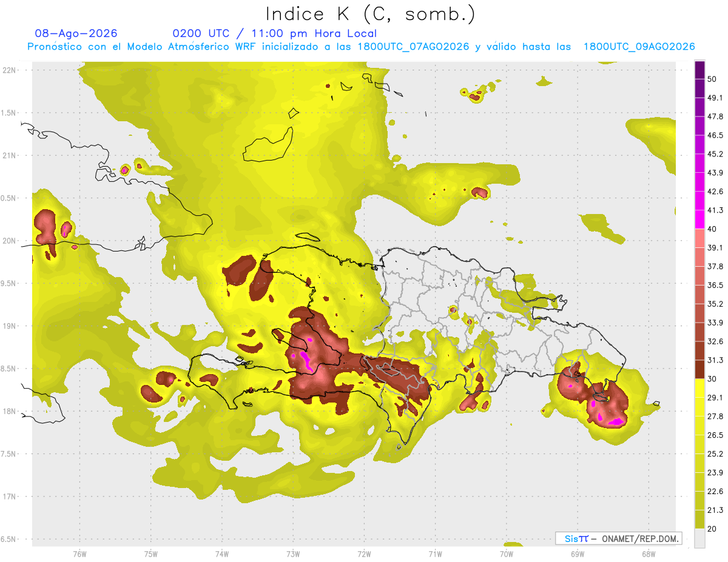Click the colorbar value "21.3"
Viewport: 728px width, 562px height.
pyautogui.click(x=715, y=510)
